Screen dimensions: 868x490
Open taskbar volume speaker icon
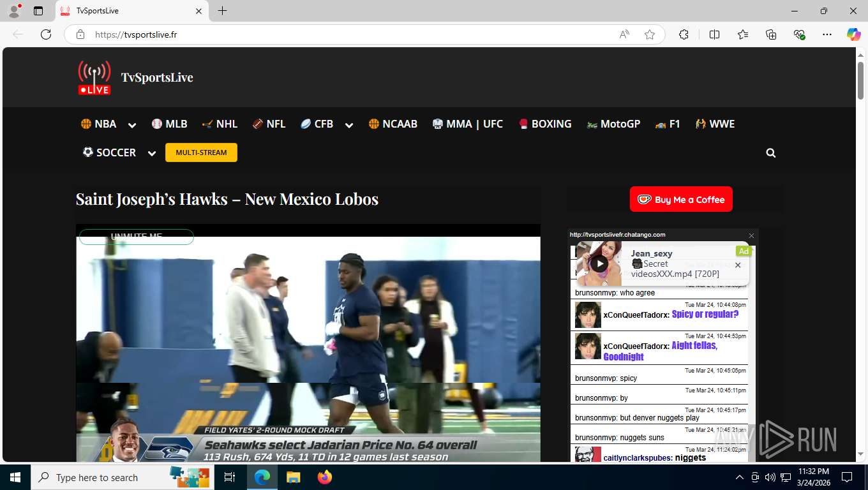click(770, 477)
